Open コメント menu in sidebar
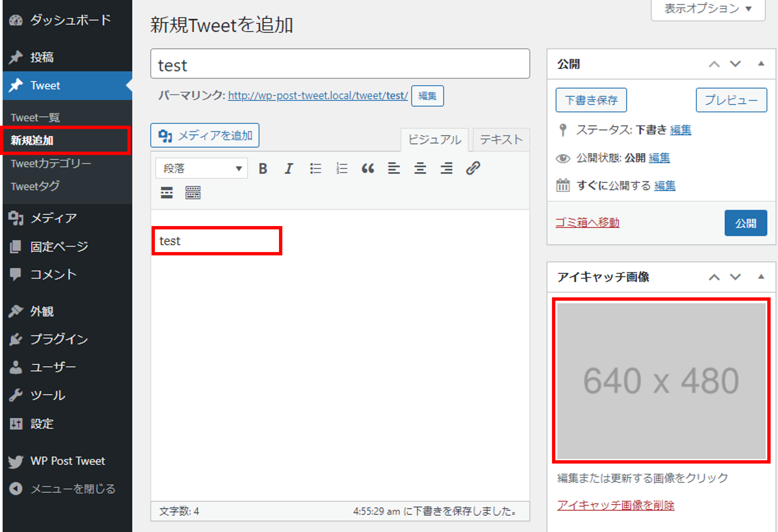The height and width of the screenshot is (532, 778). 67,275
